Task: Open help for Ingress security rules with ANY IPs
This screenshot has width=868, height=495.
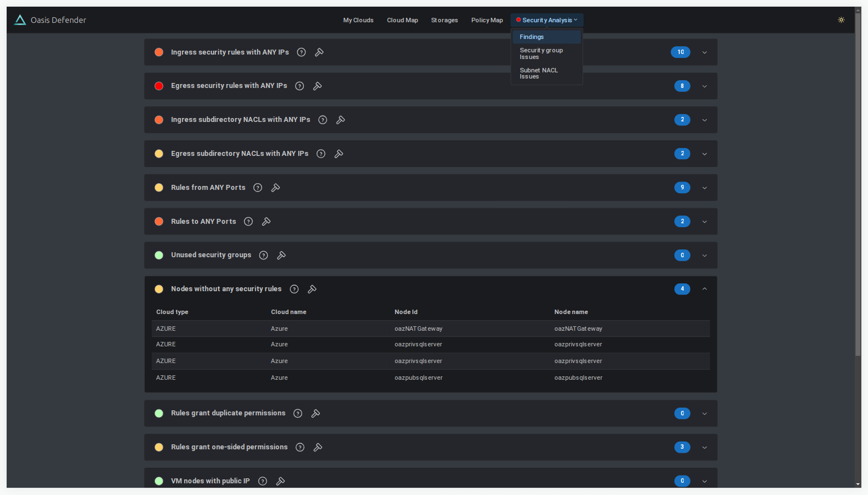Action: click(x=302, y=52)
